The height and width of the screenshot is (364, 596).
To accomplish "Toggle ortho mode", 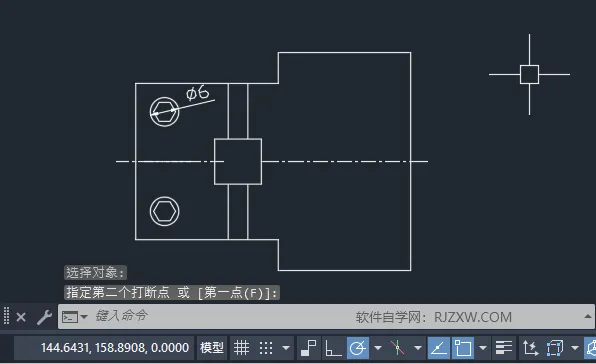I will click(333, 348).
